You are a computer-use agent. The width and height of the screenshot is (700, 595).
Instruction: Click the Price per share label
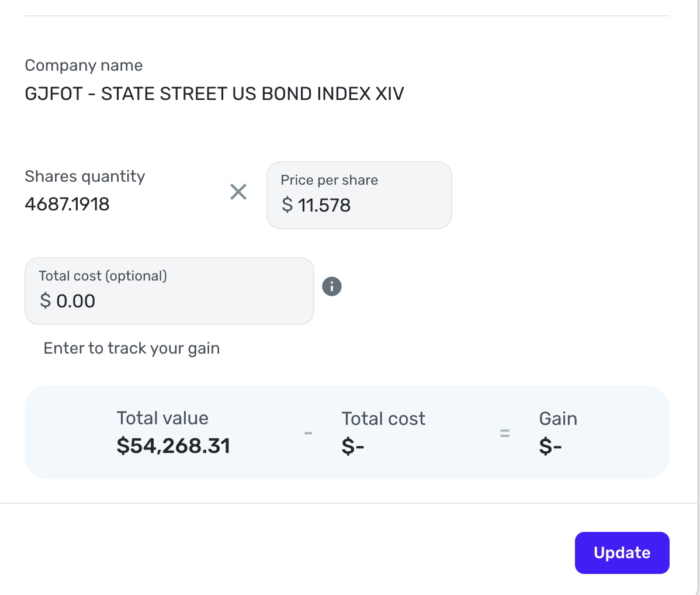(x=329, y=180)
